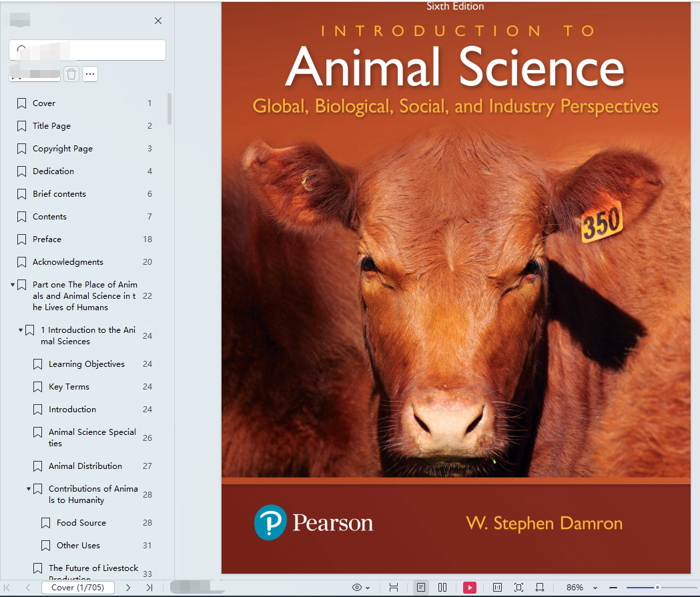Click the bookmark search input field
This screenshot has height=597, width=700.
[x=87, y=50]
